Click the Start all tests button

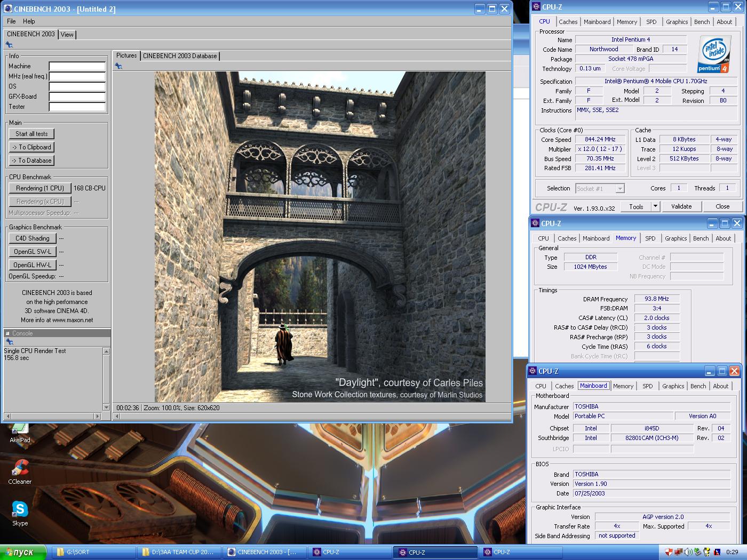(x=31, y=134)
